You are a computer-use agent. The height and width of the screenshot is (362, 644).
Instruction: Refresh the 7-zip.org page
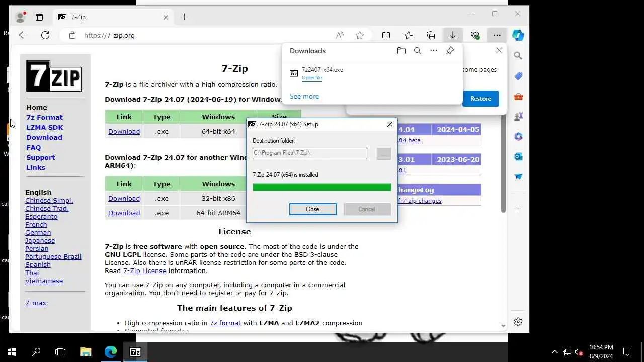(45, 35)
